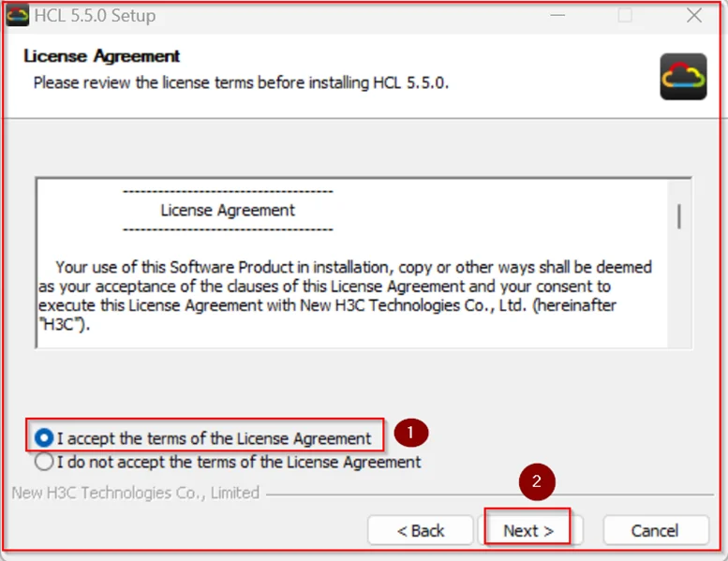Click the 'HCL 5.5.0 Setup' window title
Image resolution: width=728 pixels, height=561 pixels.
tap(96, 16)
